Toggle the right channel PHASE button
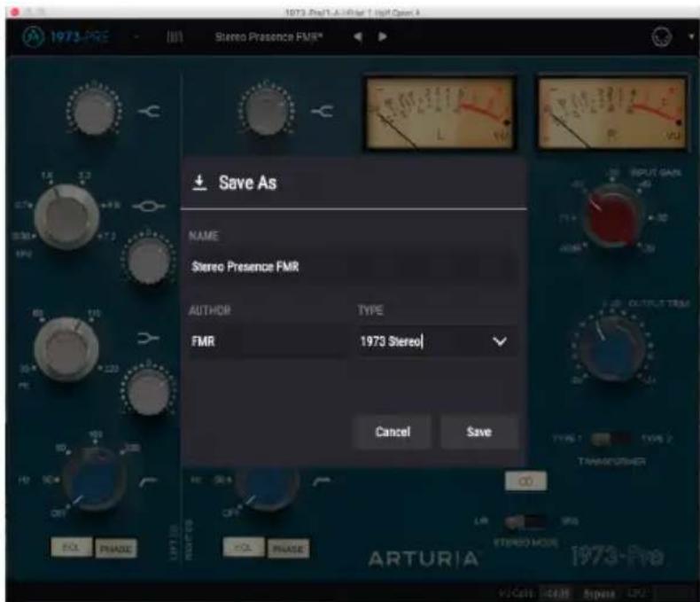The height and width of the screenshot is (602, 700). click(x=288, y=548)
